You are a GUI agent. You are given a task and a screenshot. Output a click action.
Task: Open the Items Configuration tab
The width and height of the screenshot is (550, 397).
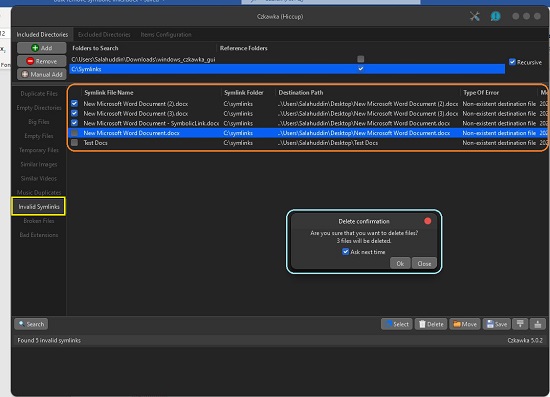coord(166,34)
